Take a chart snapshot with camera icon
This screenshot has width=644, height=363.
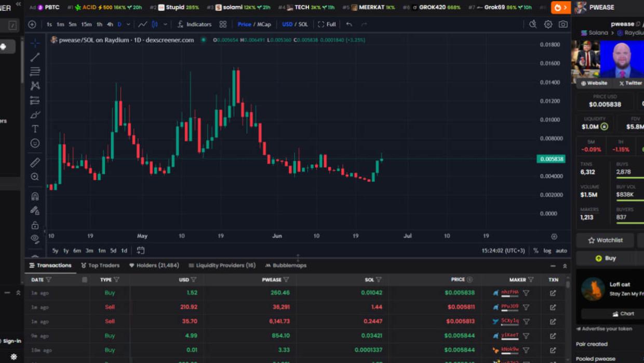pyautogui.click(x=563, y=24)
